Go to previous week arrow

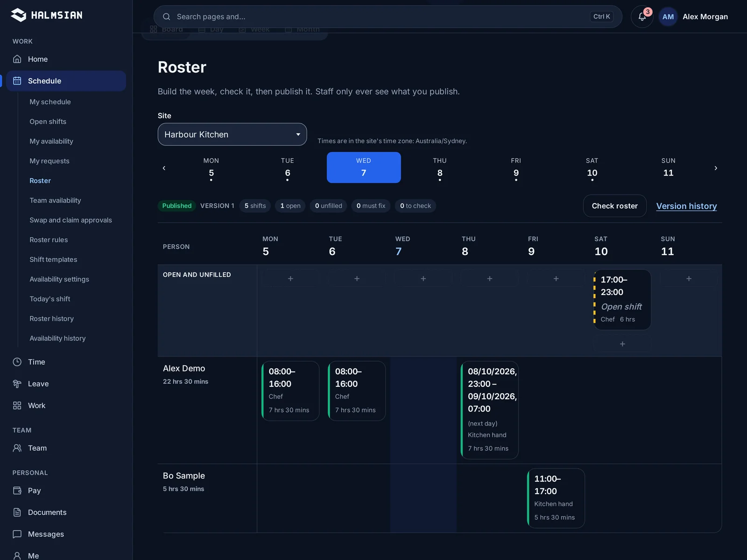pos(164,168)
